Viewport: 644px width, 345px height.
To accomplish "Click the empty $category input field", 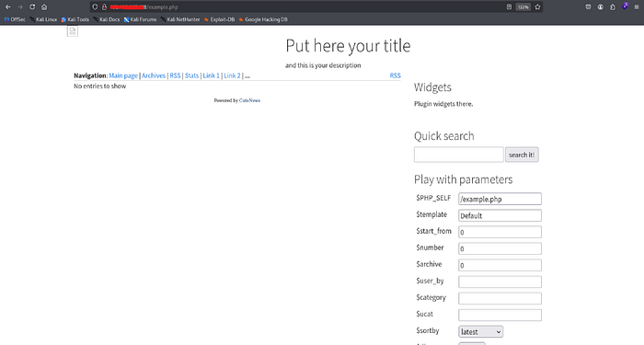I will click(x=500, y=298).
